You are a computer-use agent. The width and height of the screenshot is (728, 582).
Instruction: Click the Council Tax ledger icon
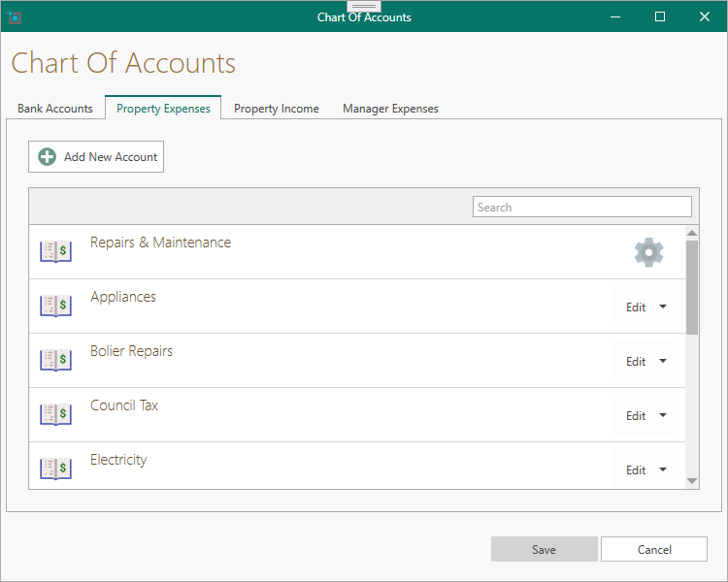point(55,415)
